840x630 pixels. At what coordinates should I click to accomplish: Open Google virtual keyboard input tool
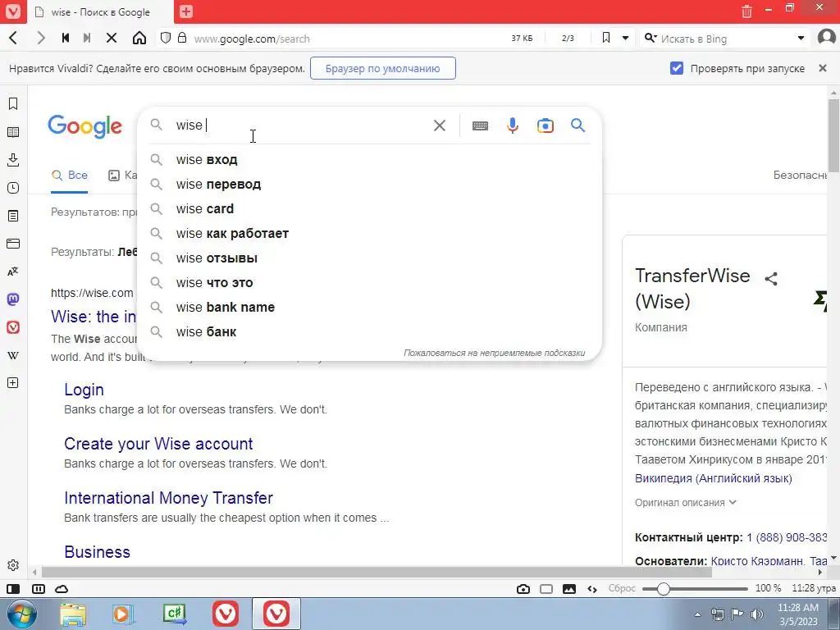tap(480, 126)
